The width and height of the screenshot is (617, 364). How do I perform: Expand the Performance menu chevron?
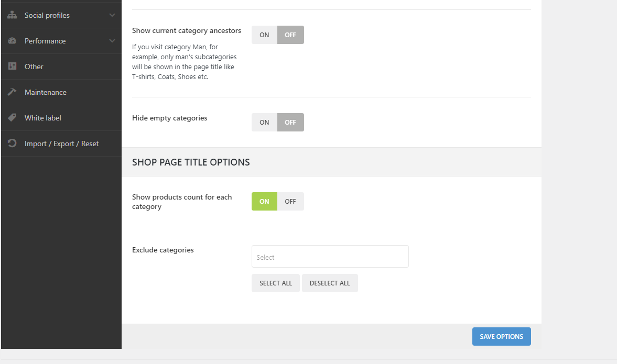tap(112, 41)
